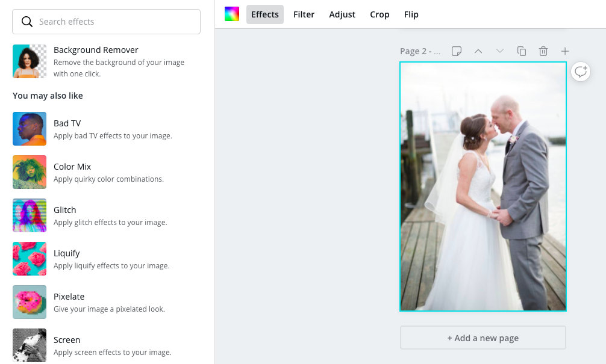Image resolution: width=606 pixels, height=364 pixels.
Task: Click the Color Mix label
Action: 72,167
